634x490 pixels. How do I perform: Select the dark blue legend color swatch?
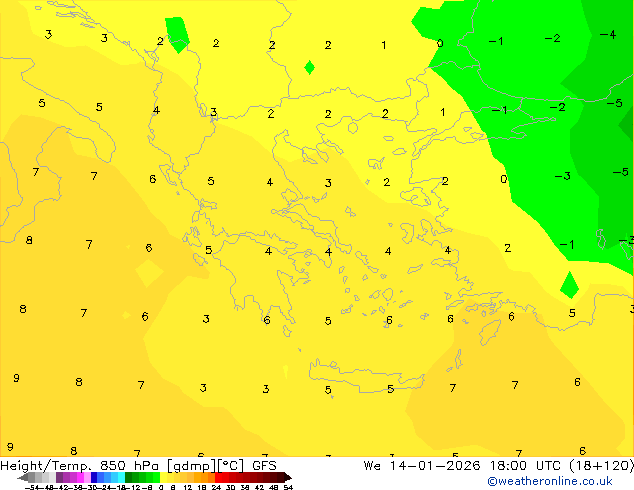pos(94,477)
